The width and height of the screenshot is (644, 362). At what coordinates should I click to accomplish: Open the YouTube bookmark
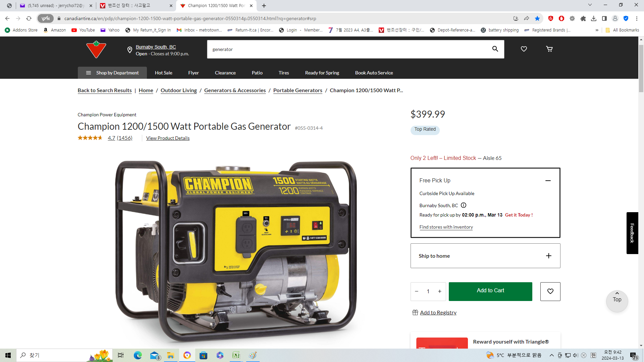(x=83, y=30)
